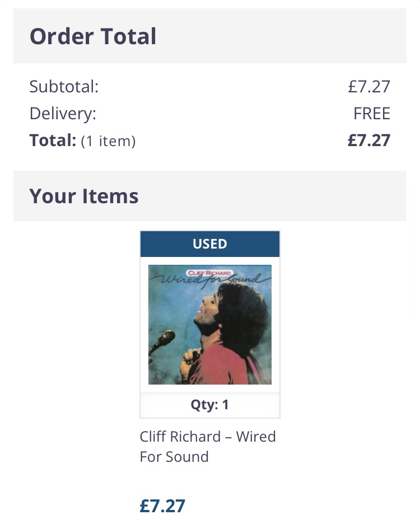Viewport: 420px width, 529px height.
Task: Click the USED condition banner
Action: (210, 244)
